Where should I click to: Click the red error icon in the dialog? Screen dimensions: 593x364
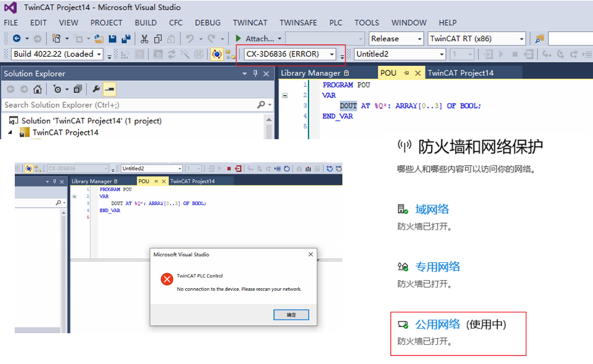pyautogui.click(x=167, y=279)
